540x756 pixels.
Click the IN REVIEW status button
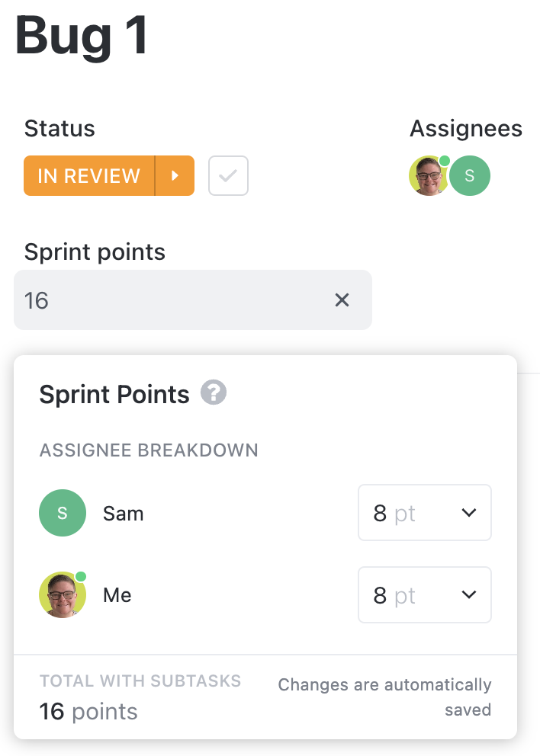[88, 176]
